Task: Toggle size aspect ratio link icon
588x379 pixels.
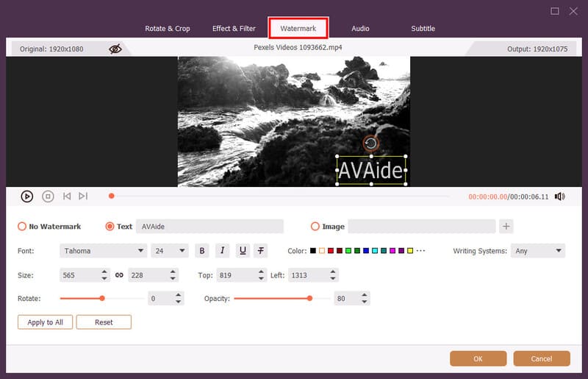Action: click(119, 275)
